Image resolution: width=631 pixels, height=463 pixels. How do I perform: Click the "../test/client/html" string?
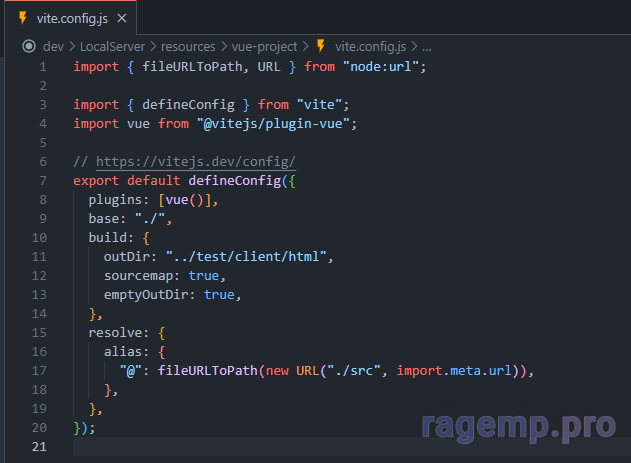246,257
